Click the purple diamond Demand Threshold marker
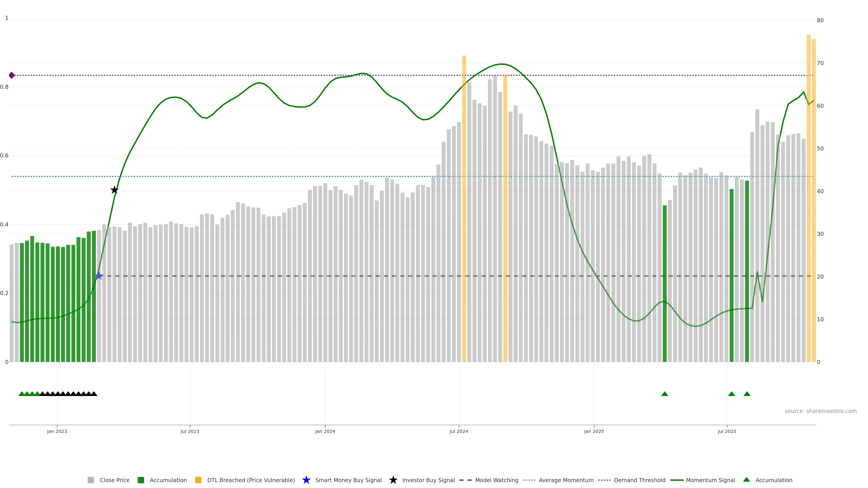Screen dimensions: 868x488 (12, 75)
